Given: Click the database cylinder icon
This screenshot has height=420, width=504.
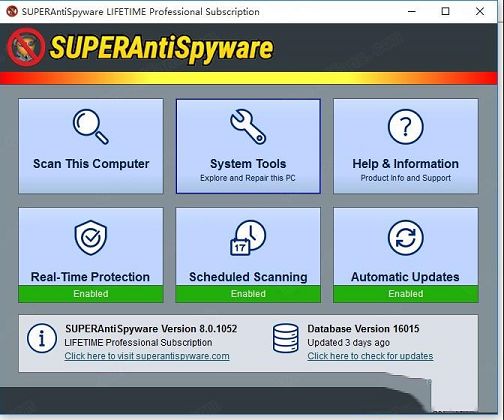Looking at the screenshot, I should point(286,338).
